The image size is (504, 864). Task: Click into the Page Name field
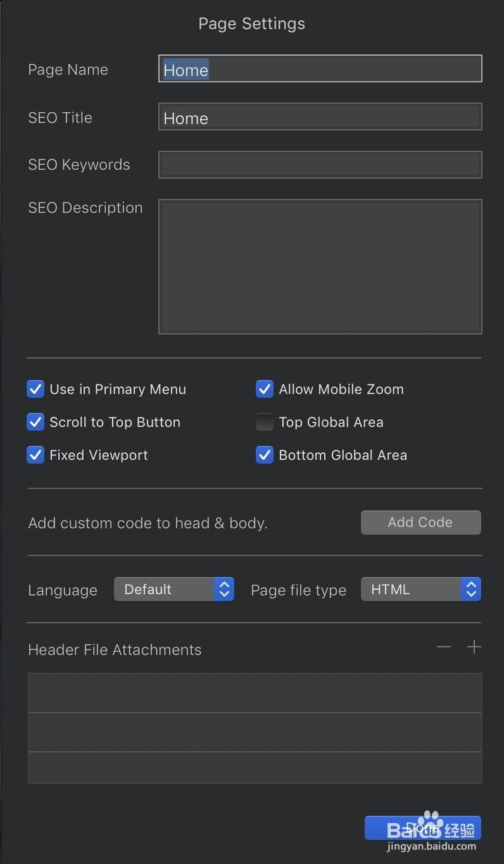pos(320,69)
